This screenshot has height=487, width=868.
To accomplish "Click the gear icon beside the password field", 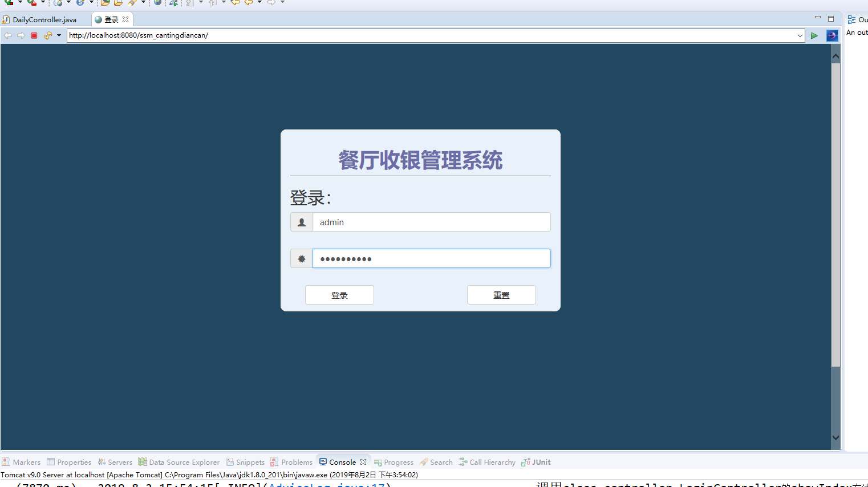I will (x=302, y=258).
